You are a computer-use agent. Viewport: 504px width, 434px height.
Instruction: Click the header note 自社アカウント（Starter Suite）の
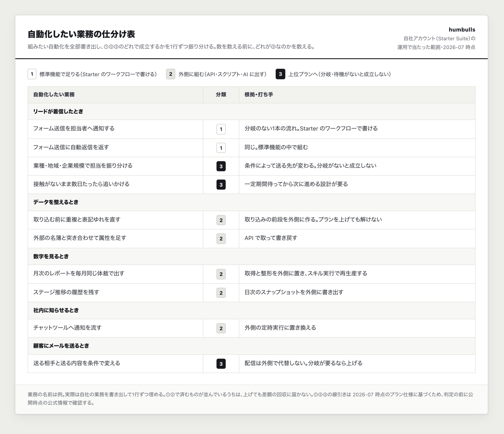pos(439,38)
